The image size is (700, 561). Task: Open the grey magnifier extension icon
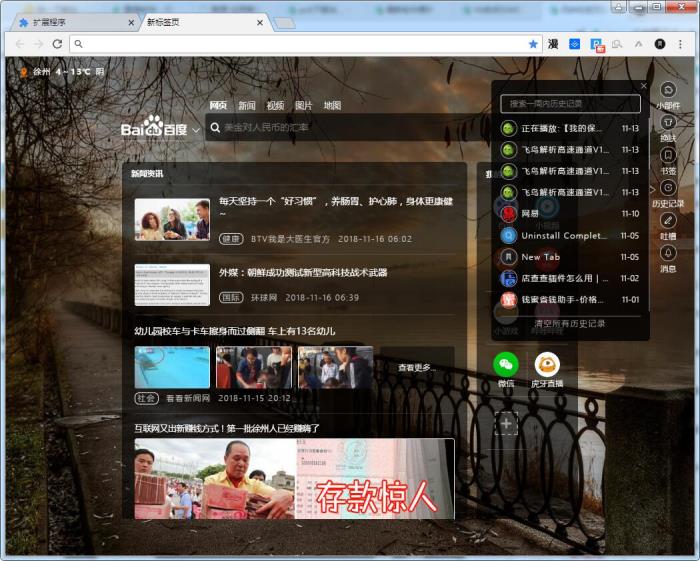point(617,44)
